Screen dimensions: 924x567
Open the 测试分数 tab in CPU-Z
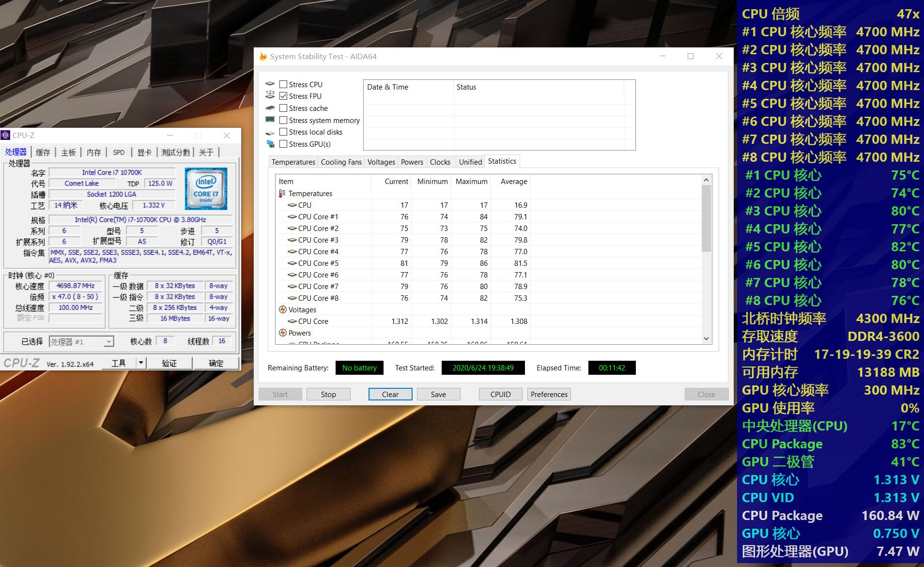coord(175,153)
